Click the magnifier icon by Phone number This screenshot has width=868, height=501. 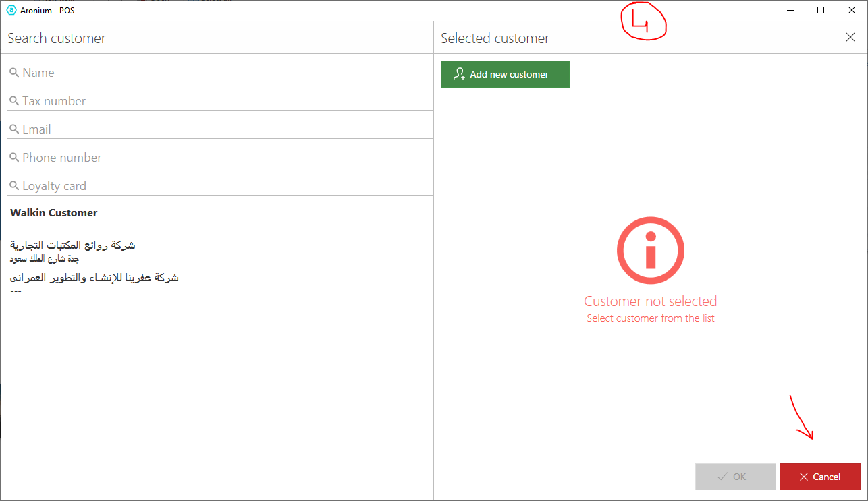(14, 158)
